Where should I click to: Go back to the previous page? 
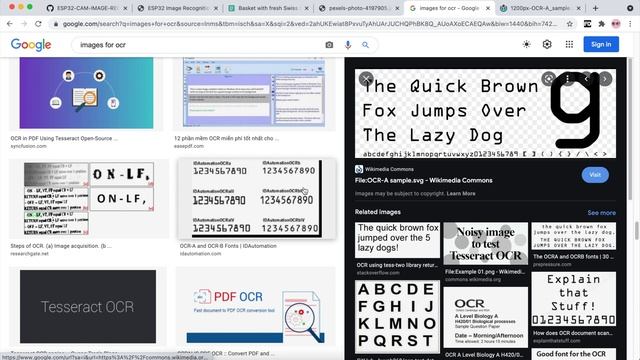10,24
